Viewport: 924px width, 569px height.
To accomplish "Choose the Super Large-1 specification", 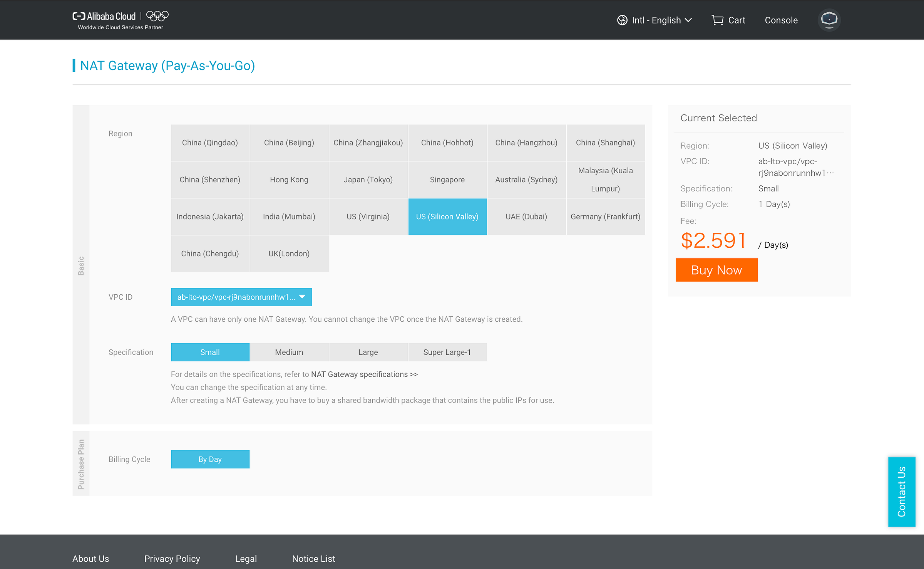I will tap(447, 352).
